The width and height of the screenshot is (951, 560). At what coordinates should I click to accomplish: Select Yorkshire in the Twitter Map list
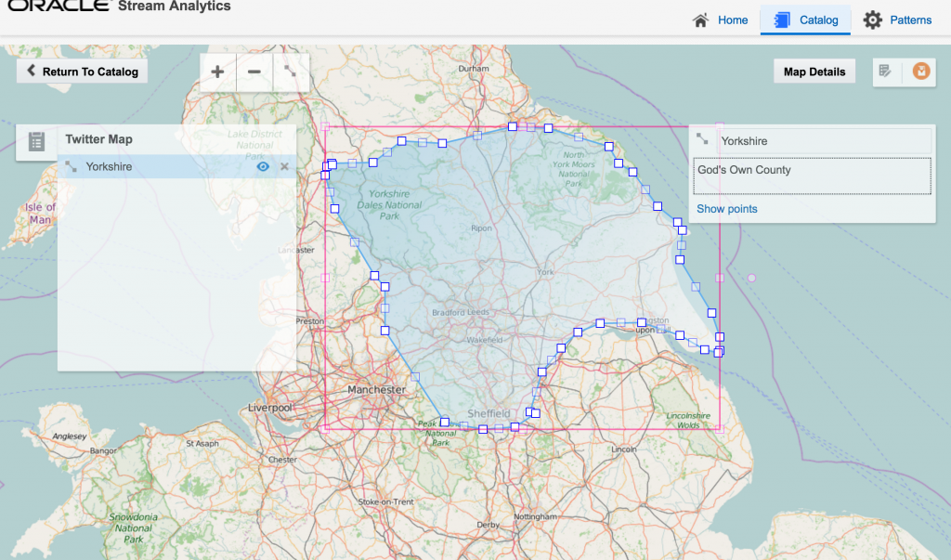(x=109, y=167)
